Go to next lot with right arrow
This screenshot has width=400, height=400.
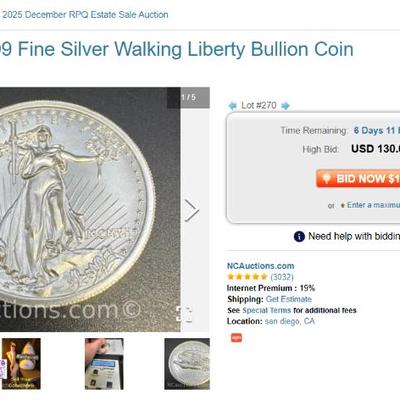[285, 106]
